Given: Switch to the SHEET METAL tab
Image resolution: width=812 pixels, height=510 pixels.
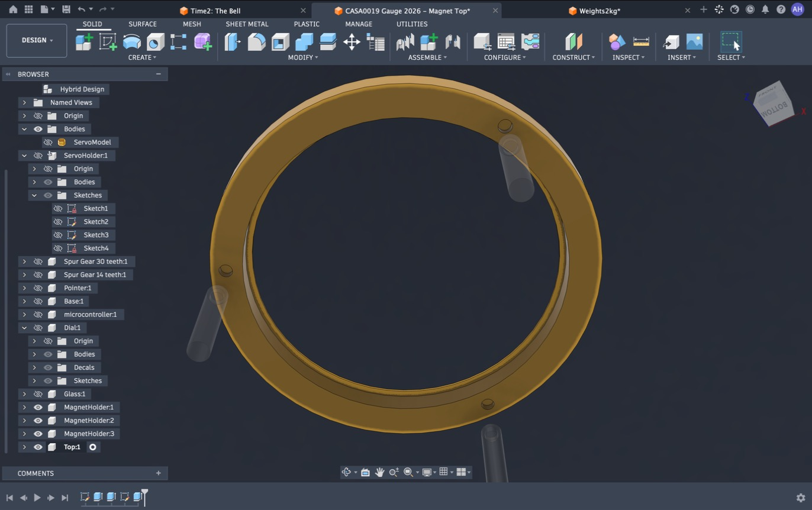Looking at the screenshot, I should [247, 24].
